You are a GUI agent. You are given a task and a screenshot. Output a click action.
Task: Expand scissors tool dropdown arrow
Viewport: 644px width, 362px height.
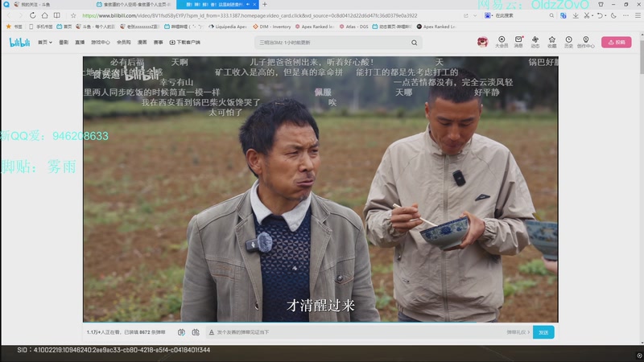pos(592,16)
